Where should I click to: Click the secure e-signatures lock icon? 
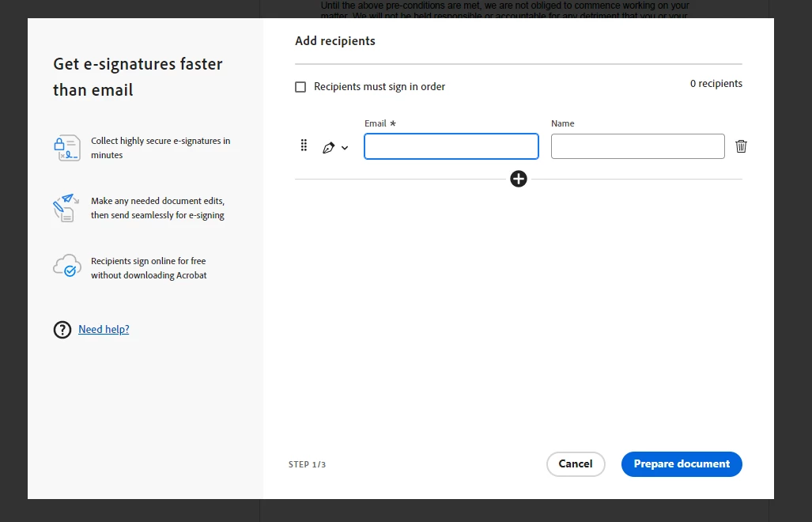[x=67, y=148]
